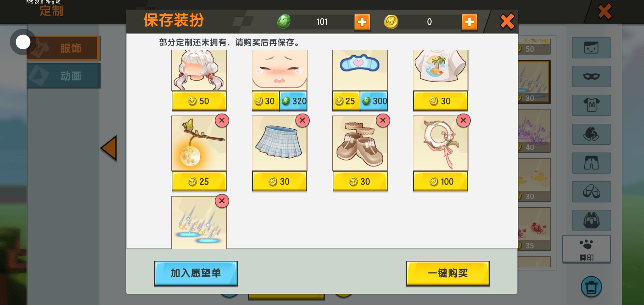Click the 加入愿望单 button

point(196,273)
